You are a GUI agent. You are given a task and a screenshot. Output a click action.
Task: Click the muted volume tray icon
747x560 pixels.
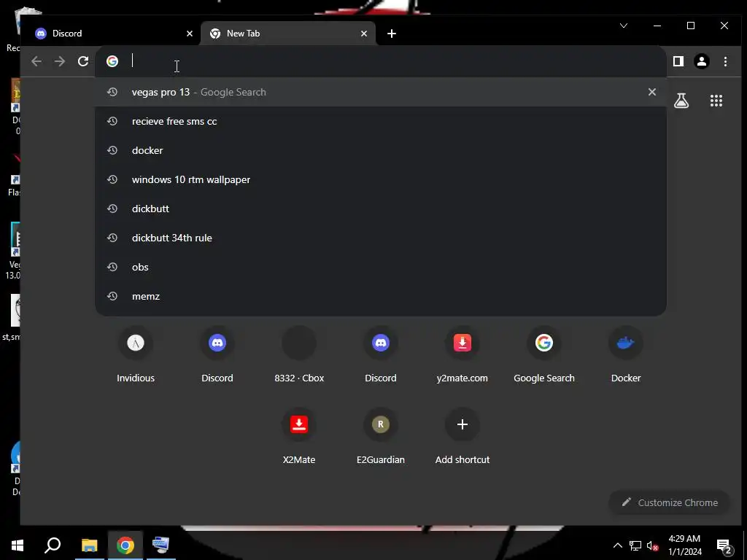[652, 545]
